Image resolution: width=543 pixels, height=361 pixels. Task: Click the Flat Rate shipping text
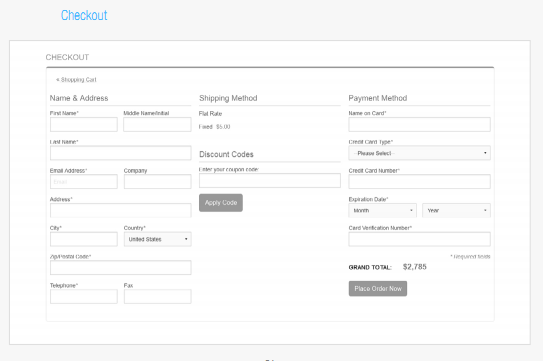point(210,114)
